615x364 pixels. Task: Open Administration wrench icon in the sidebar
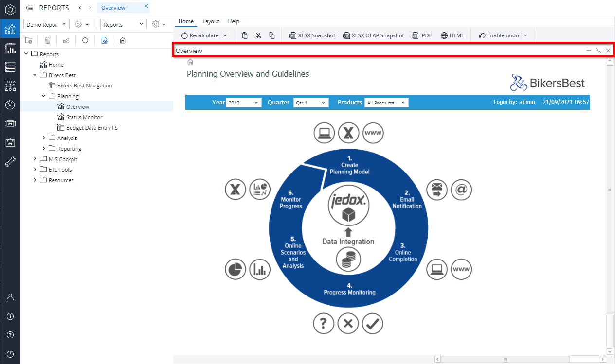pyautogui.click(x=10, y=161)
